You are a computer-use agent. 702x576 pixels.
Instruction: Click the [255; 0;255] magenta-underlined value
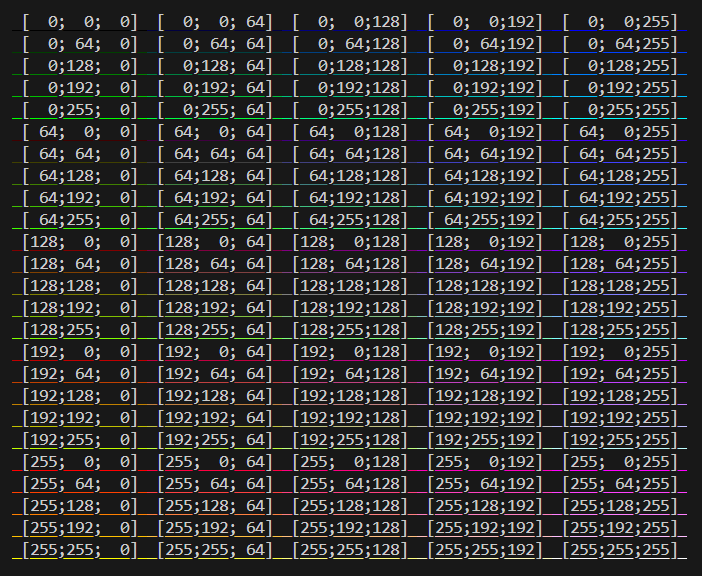(620, 462)
